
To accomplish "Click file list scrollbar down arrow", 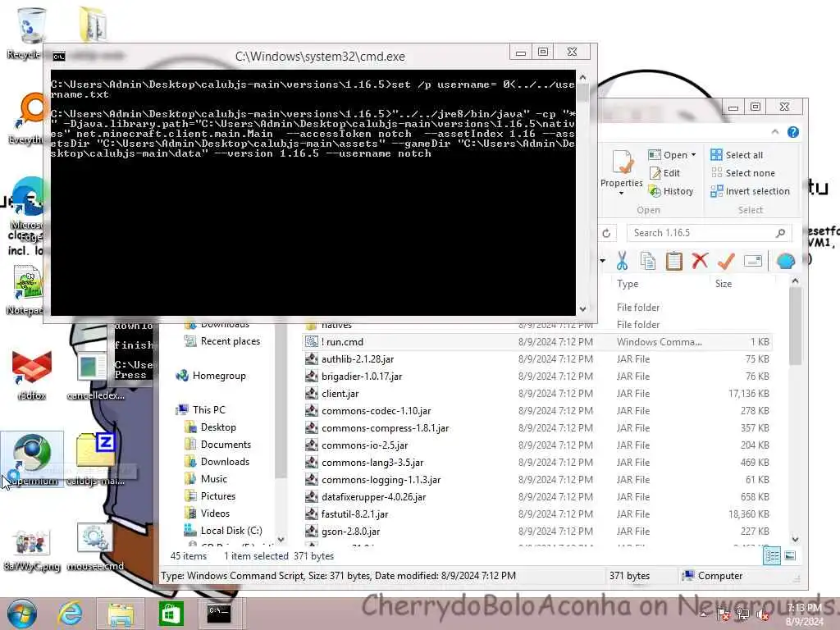I will (795, 539).
